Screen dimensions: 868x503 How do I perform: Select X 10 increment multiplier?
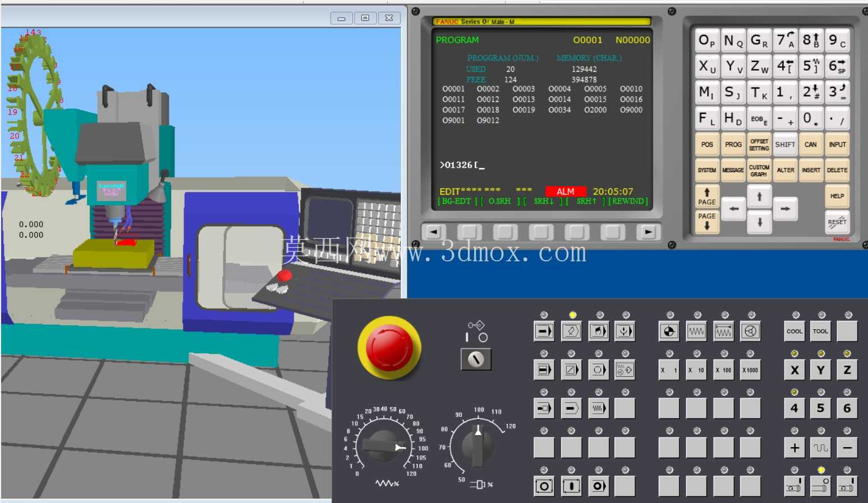pos(696,370)
